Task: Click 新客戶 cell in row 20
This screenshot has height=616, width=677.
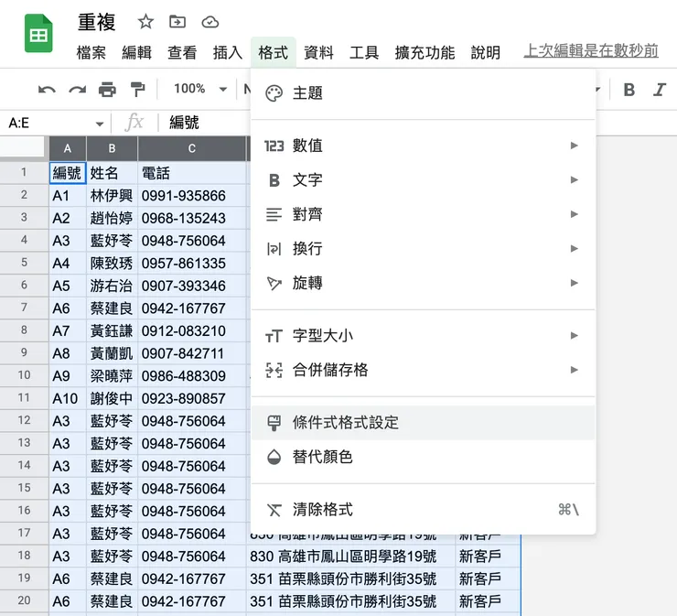Action: click(x=488, y=601)
